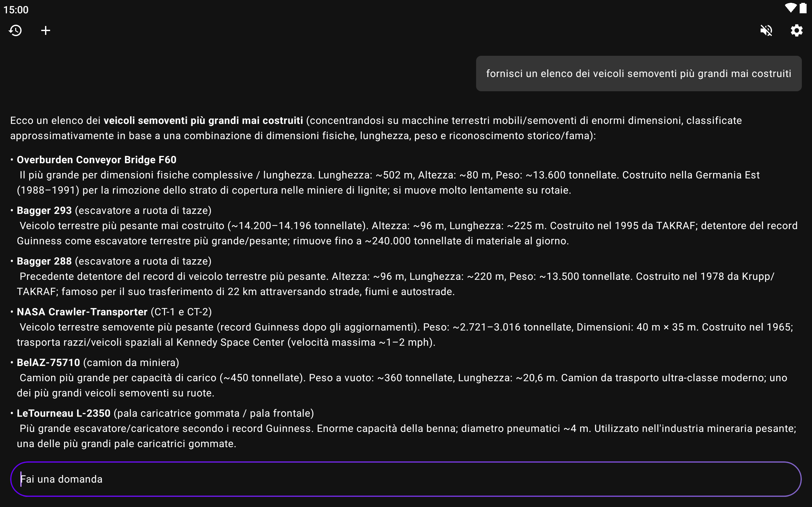Click the LeTourneau L-2350 description paragraph
Screen dimensions: 812x507
(406, 436)
